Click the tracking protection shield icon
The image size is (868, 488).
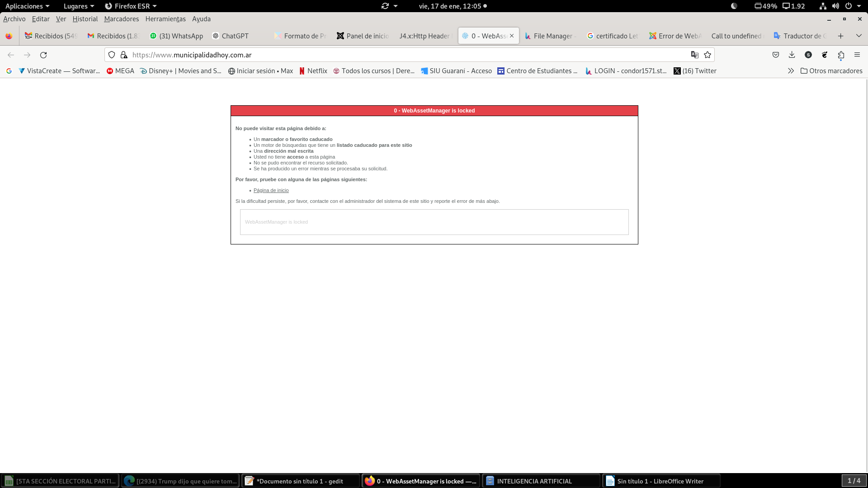(x=112, y=55)
